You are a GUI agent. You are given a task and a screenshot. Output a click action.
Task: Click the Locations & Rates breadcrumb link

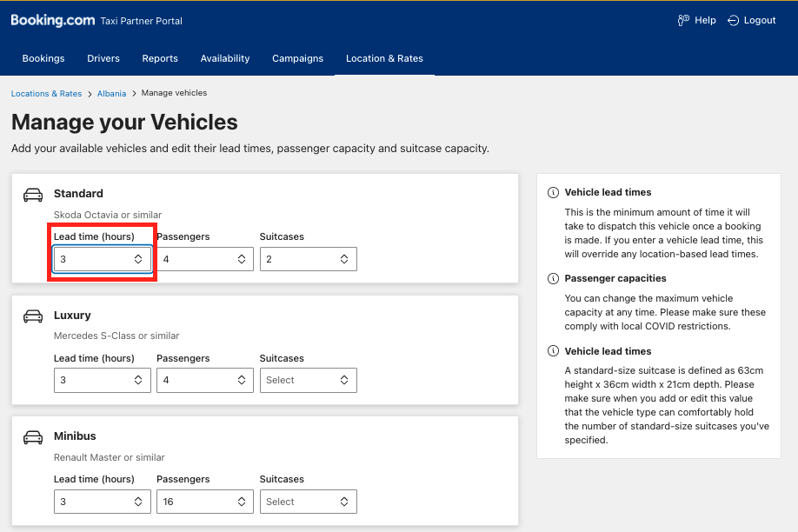click(46, 94)
